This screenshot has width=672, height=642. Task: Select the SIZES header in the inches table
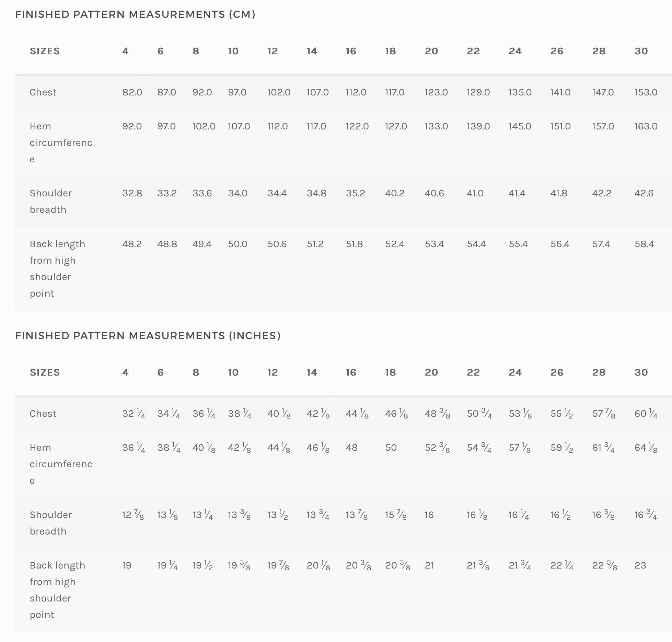pos(45,372)
